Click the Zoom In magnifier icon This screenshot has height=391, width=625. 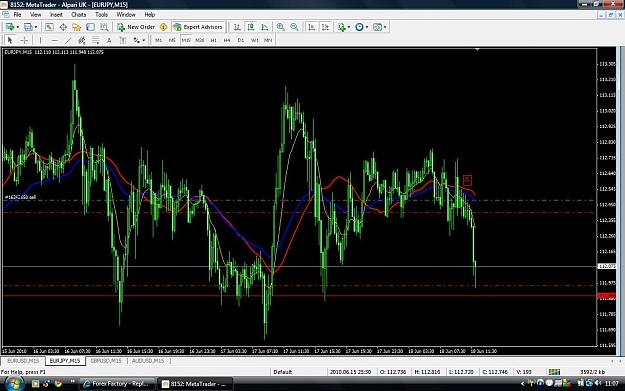point(281,27)
